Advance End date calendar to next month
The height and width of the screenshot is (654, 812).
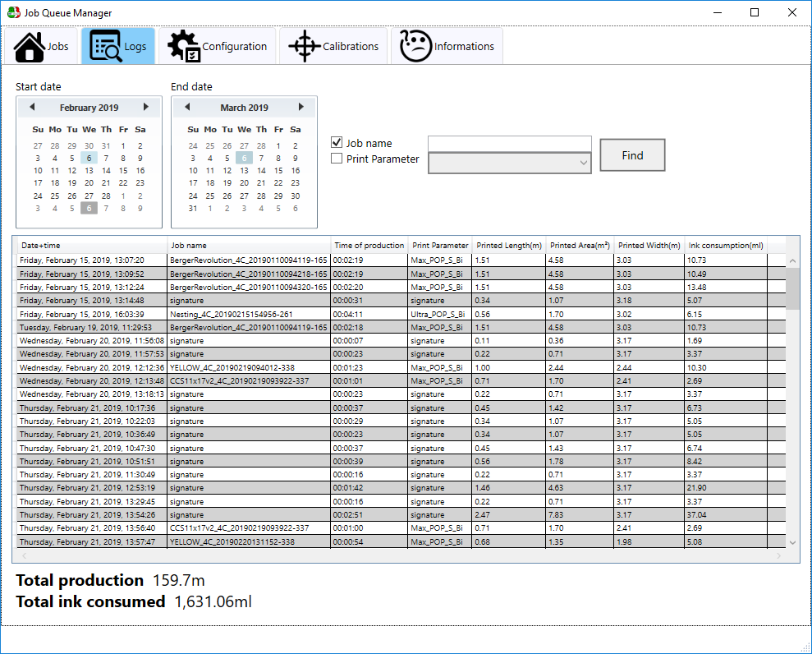point(300,107)
